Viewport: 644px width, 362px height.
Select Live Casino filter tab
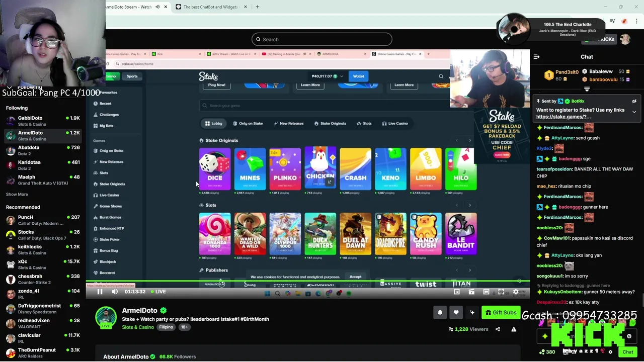coord(395,123)
